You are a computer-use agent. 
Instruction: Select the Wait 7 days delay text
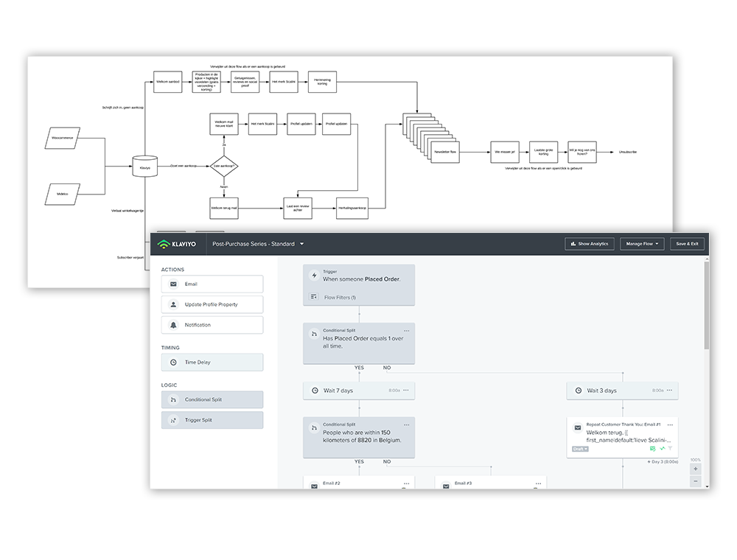click(x=338, y=391)
